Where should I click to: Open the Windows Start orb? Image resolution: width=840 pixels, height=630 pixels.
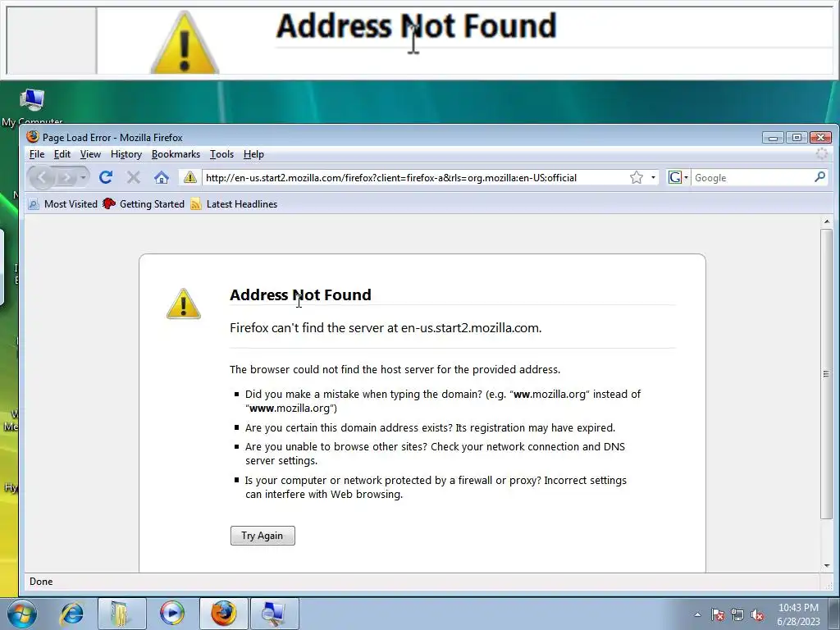(x=22, y=614)
